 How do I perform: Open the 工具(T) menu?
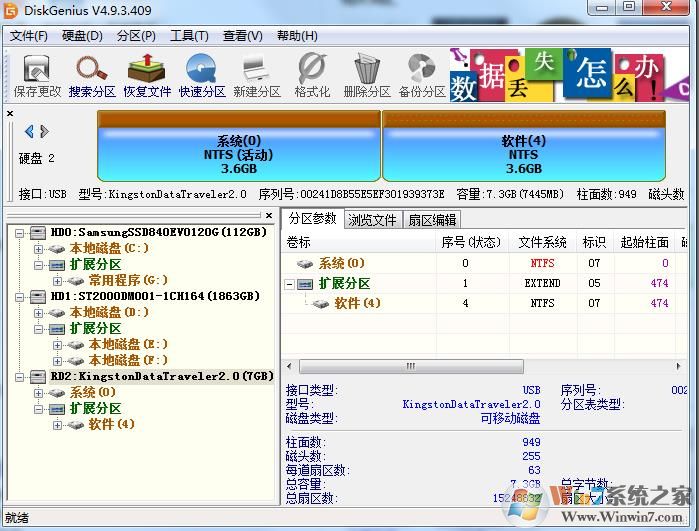[x=188, y=35]
